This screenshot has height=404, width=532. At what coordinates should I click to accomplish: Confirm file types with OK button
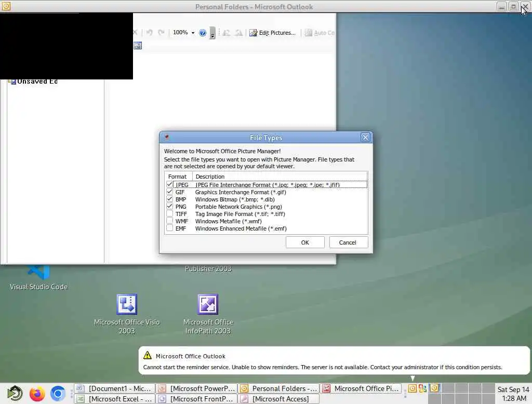click(x=305, y=242)
